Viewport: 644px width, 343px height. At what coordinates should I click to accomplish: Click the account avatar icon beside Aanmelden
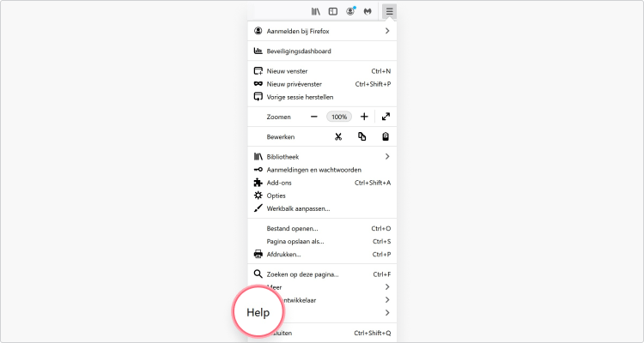coord(258,31)
